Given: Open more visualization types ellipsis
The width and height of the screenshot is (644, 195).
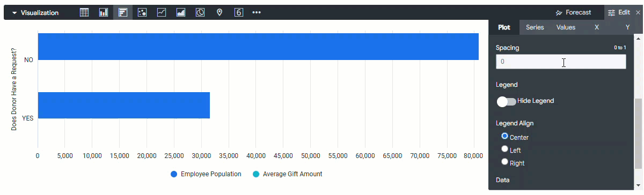Looking at the screenshot, I should pyautogui.click(x=257, y=12).
